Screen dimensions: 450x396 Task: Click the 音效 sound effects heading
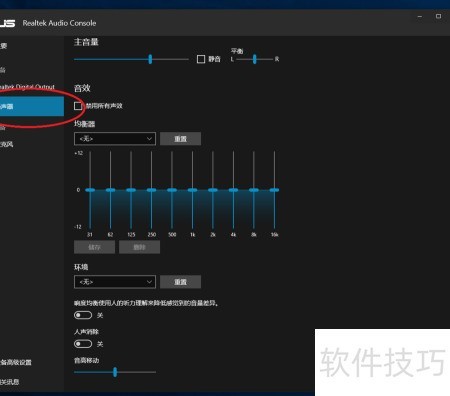click(82, 88)
